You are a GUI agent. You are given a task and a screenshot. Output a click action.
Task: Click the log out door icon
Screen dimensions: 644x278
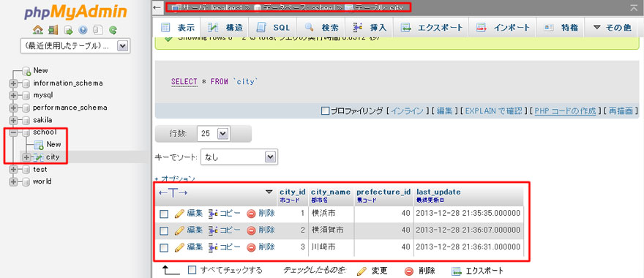pyautogui.click(x=53, y=29)
